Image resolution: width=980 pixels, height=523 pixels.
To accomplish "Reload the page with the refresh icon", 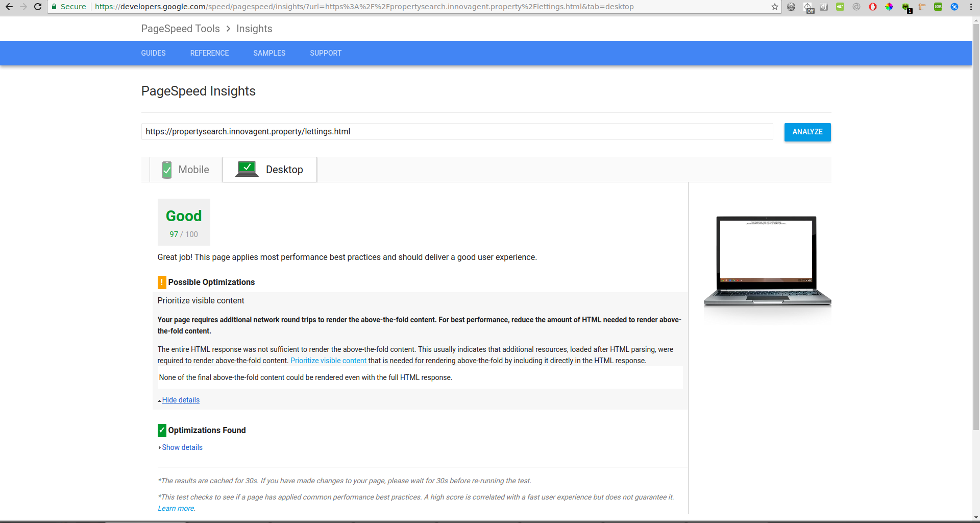I will pos(38,7).
